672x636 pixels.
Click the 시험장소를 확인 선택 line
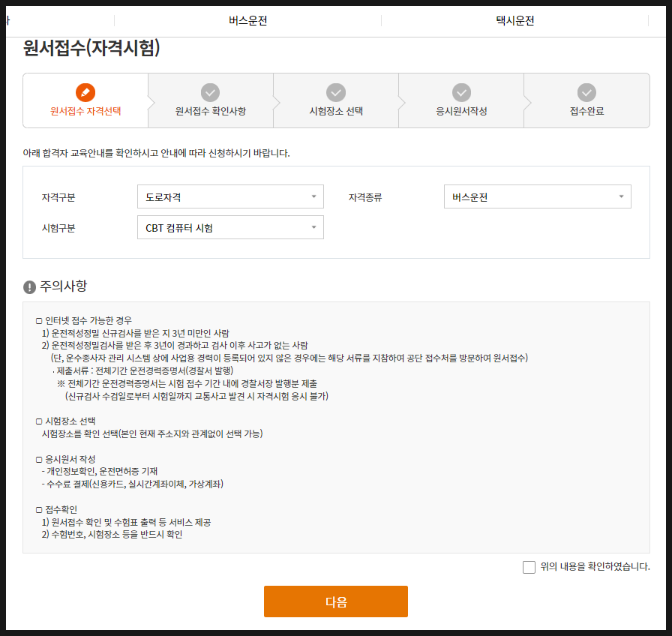152,434
